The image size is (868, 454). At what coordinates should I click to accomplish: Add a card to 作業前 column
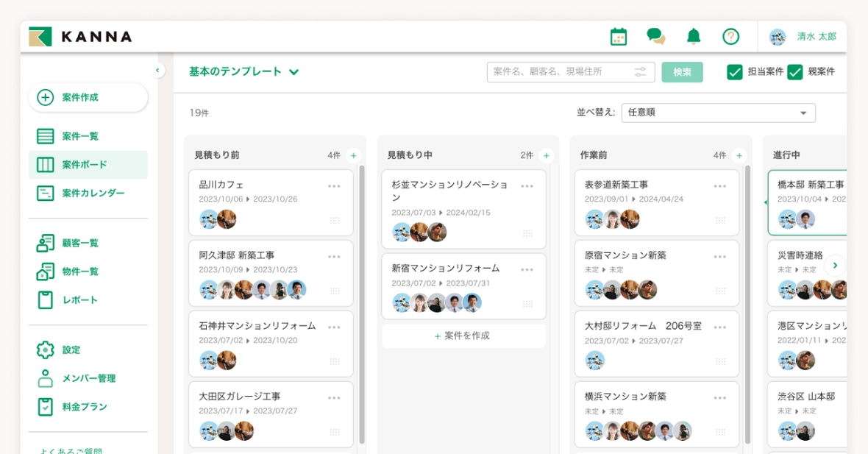[x=739, y=155]
